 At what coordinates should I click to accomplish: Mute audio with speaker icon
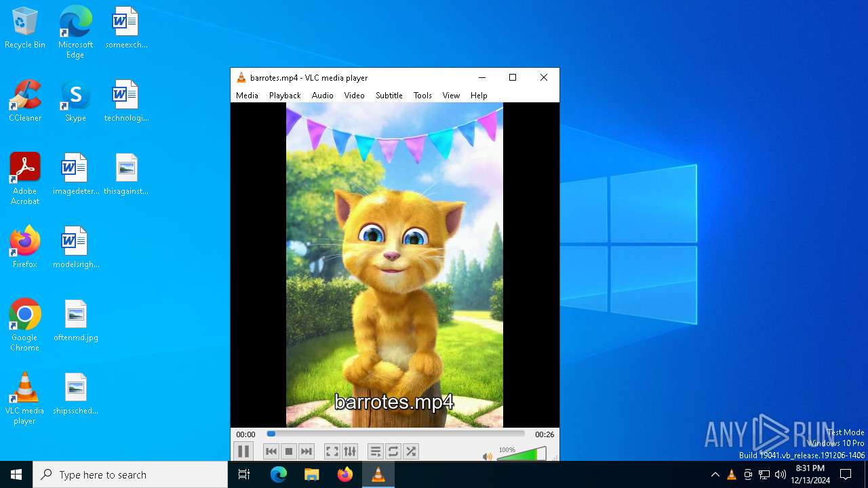pos(487,456)
